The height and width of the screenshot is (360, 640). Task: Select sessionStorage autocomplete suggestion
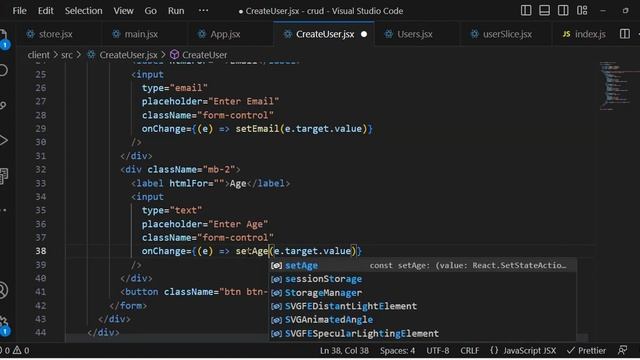pyautogui.click(x=423, y=279)
